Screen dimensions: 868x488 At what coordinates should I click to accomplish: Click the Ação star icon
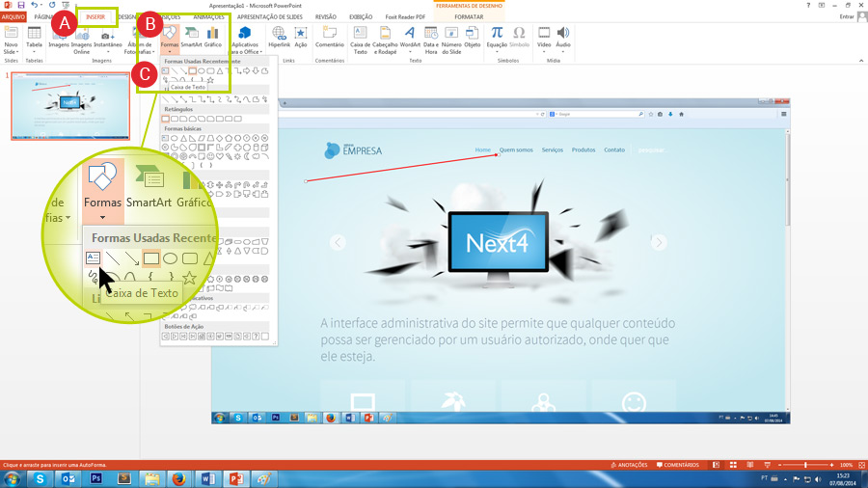click(301, 36)
